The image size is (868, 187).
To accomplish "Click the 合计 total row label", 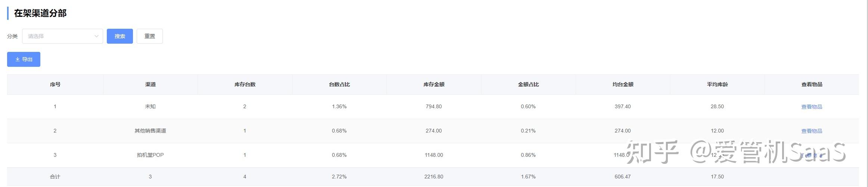I will pos(55,177).
